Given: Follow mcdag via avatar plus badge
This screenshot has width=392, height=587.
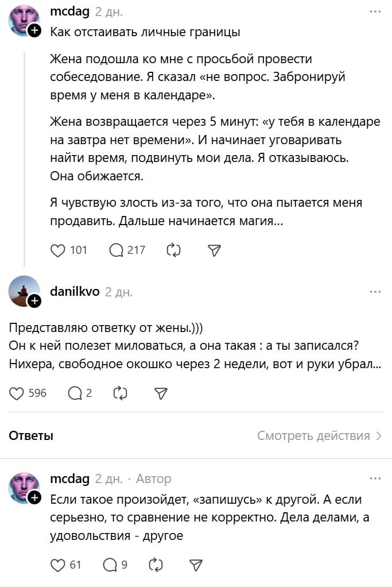Looking at the screenshot, I should tap(34, 31).
